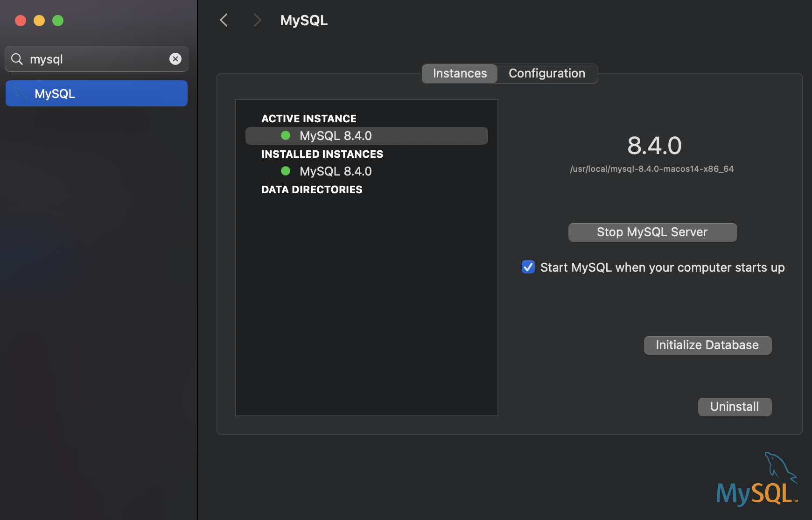
Task: Disable Start MySQL at computer startup checkbox
Action: pos(528,267)
